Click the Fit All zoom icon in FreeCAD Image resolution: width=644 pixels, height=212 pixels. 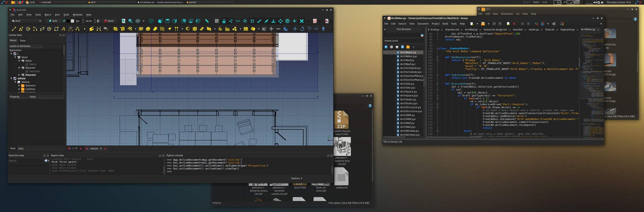(x=123, y=21)
